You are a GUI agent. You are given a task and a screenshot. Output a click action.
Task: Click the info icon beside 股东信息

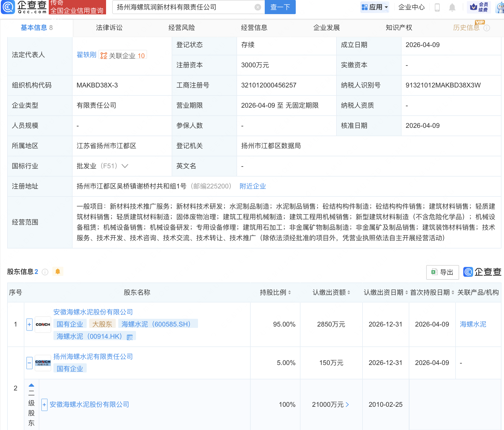click(45, 272)
